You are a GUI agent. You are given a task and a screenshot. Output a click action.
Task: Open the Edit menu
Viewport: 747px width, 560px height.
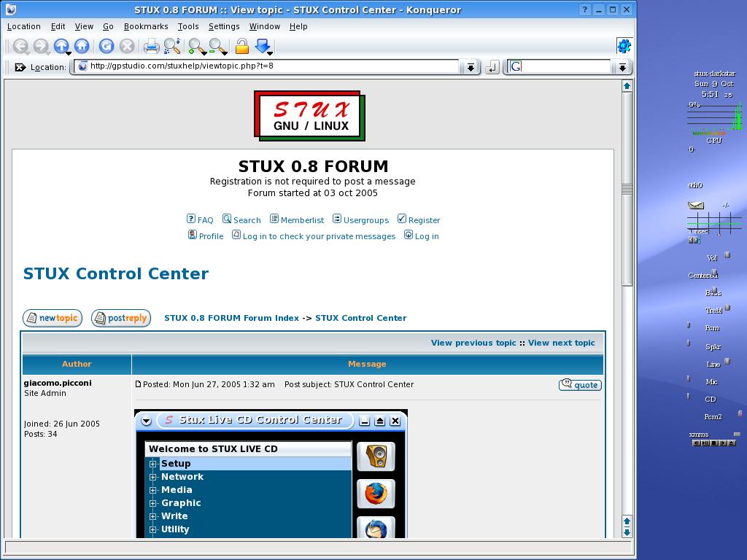tap(58, 27)
